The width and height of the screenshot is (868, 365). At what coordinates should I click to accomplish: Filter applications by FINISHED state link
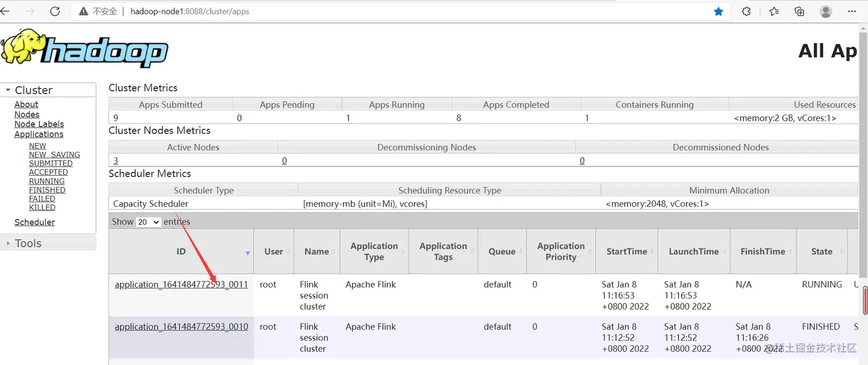click(x=48, y=190)
